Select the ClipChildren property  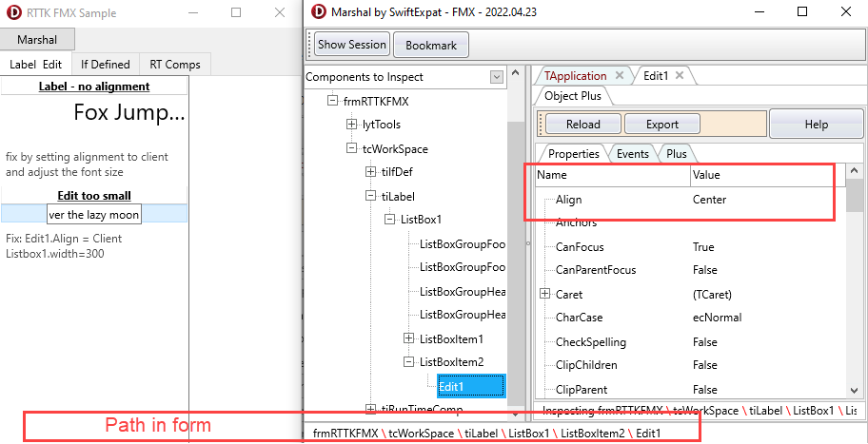point(586,365)
